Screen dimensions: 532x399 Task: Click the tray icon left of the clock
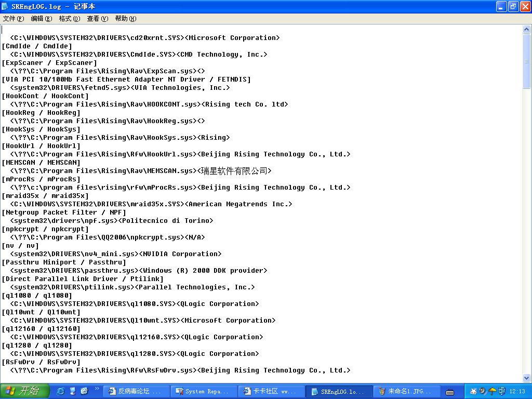501,392
